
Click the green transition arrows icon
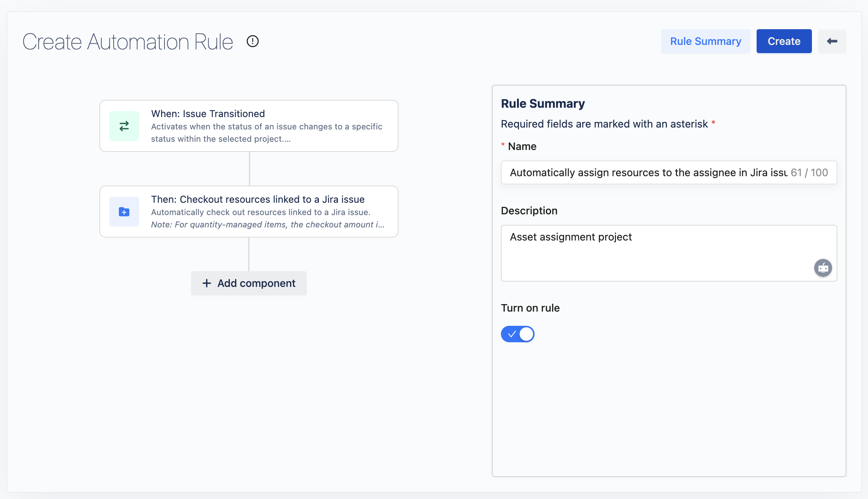[124, 126]
